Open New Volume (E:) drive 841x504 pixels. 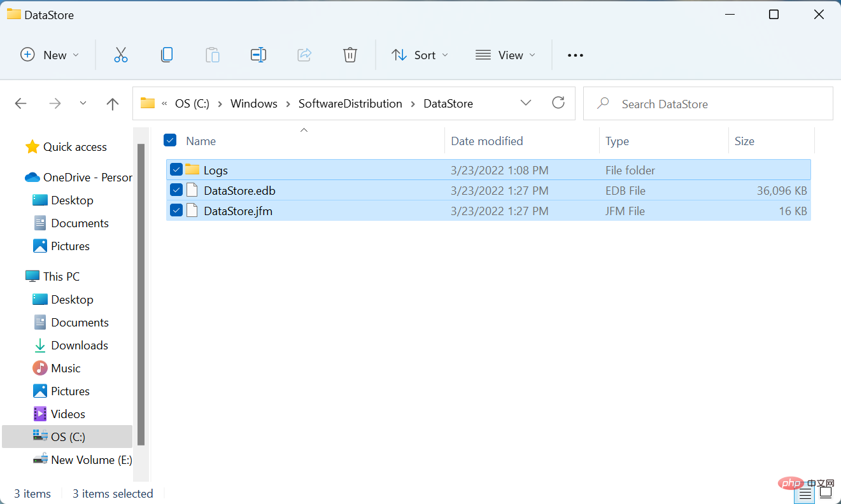[82, 460]
